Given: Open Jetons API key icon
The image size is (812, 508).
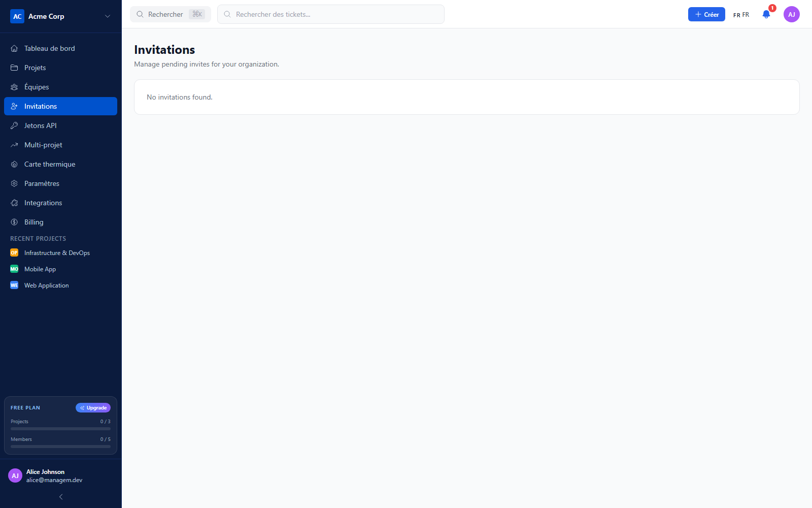Looking at the screenshot, I should pyautogui.click(x=14, y=125).
